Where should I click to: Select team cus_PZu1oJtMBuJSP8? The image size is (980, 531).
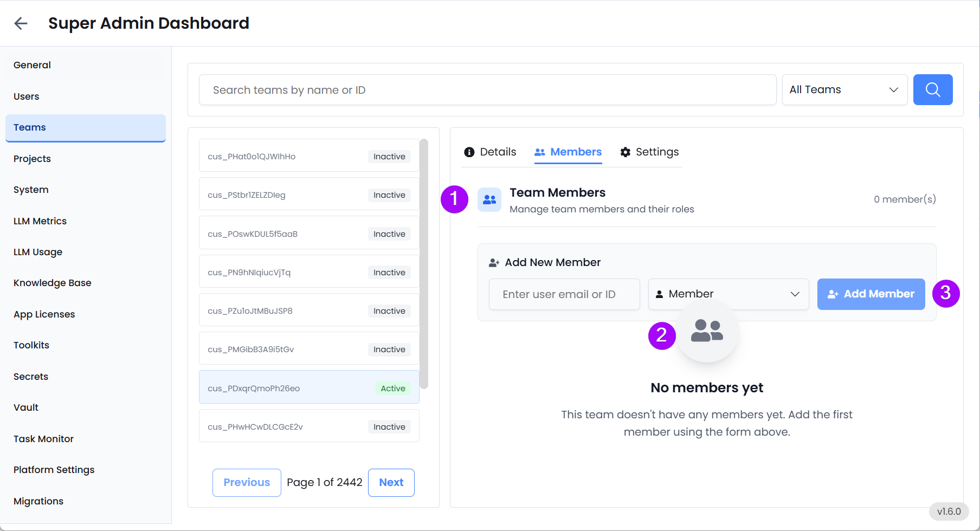click(x=309, y=310)
